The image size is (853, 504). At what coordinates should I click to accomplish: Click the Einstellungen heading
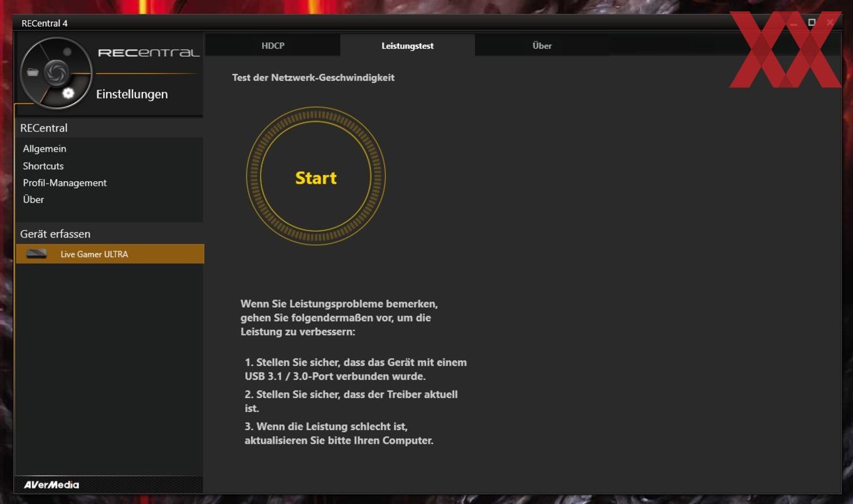(x=132, y=94)
